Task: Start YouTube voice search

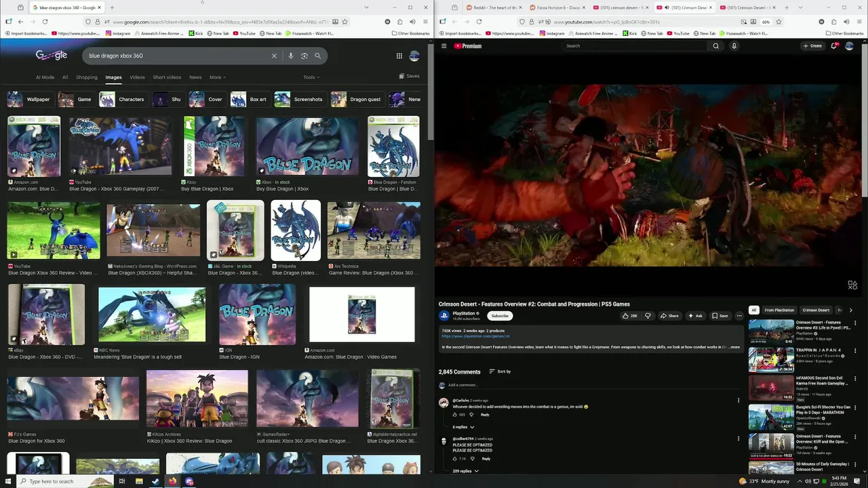Action: coord(734,46)
